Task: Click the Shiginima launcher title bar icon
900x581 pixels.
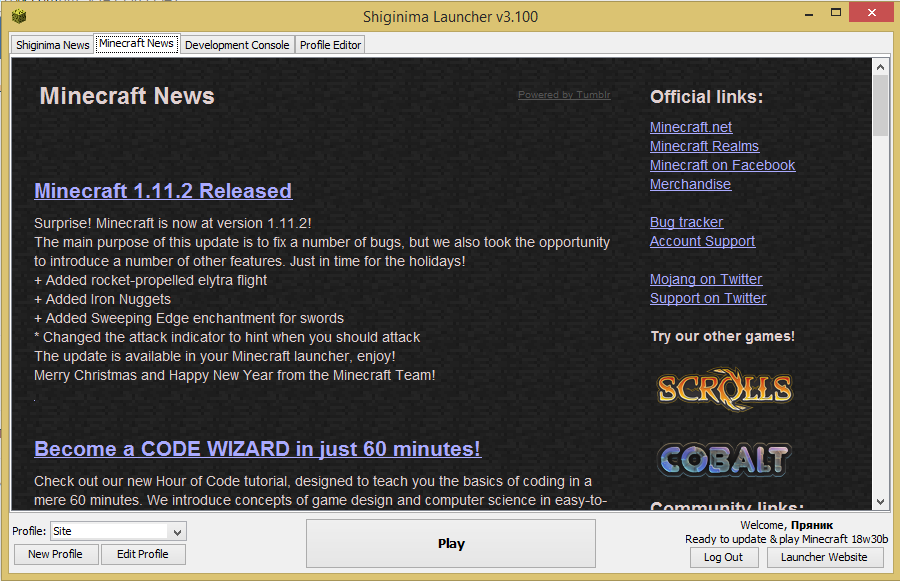Action: point(19,16)
